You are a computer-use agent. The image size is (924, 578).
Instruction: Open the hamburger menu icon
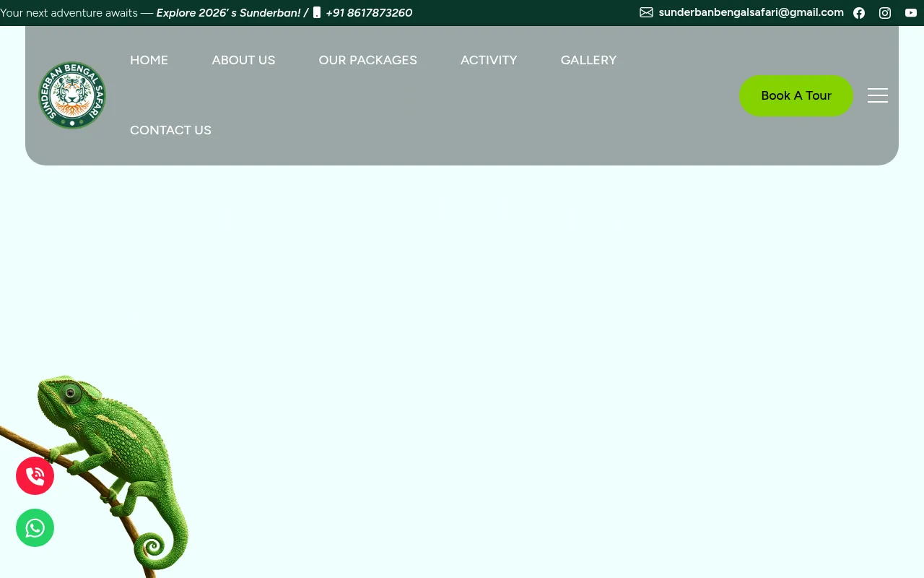pyautogui.click(x=878, y=95)
